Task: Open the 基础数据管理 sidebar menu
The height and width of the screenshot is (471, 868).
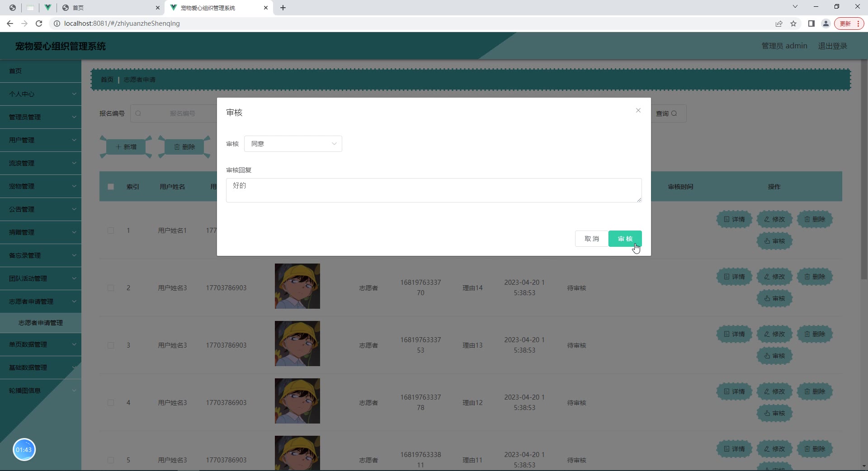Action: coord(41,367)
